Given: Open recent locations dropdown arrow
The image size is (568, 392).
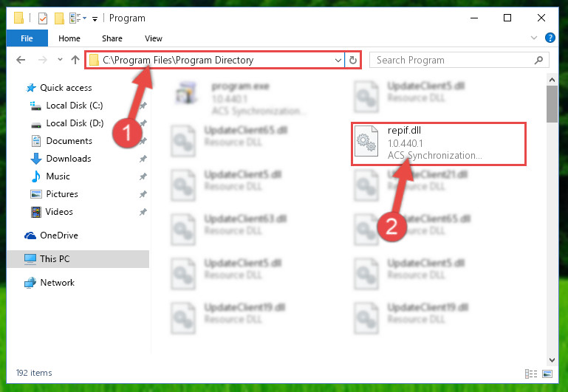Looking at the screenshot, I should pyautogui.click(x=60, y=60).
